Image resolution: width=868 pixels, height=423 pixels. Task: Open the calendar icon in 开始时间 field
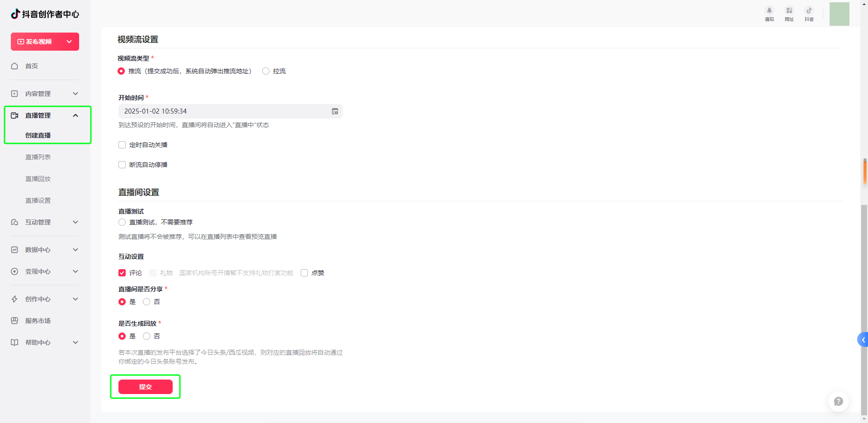[x=335, y=111]
